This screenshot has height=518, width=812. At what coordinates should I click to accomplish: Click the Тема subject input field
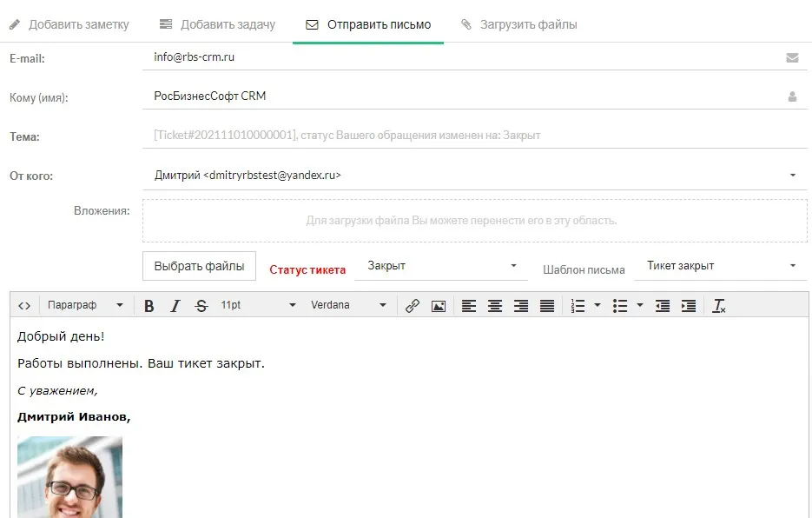point(474,136)
